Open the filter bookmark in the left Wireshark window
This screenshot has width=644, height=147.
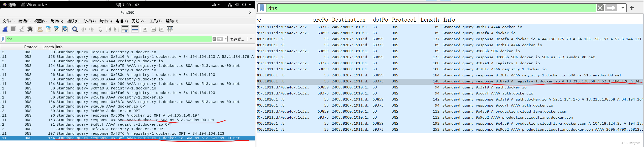click(3, 39)
